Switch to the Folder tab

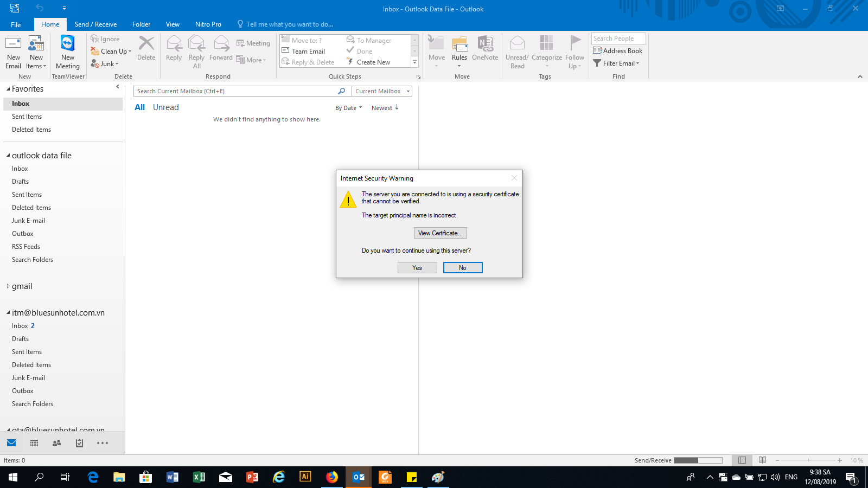(x=141, y=24)
